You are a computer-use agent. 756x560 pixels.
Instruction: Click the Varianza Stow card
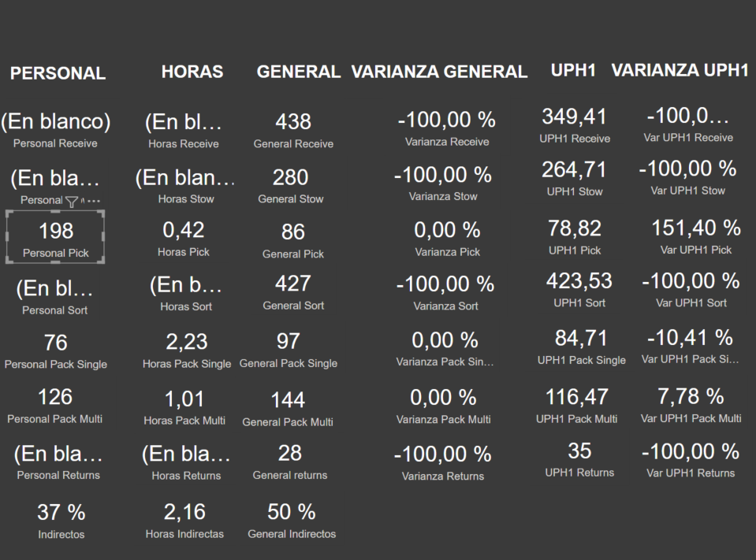pos(442,184)
